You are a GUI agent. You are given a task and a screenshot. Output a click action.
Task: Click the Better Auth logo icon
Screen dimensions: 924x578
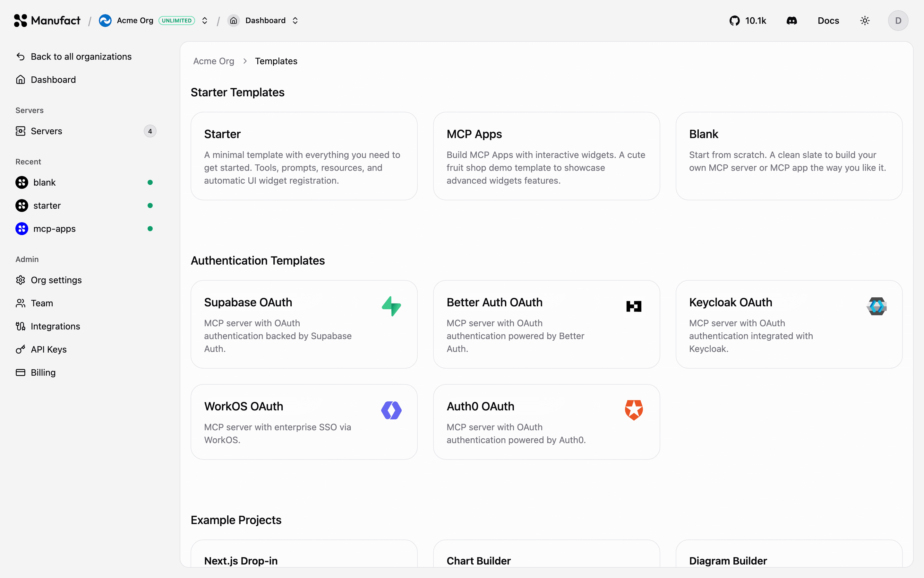pos(634,306)
